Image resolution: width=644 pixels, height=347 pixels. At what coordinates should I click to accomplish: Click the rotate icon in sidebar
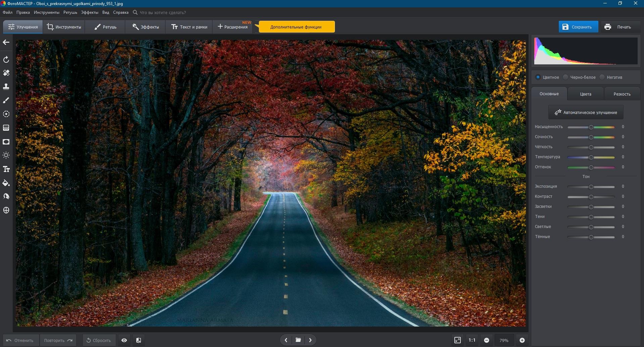(6, 60)
